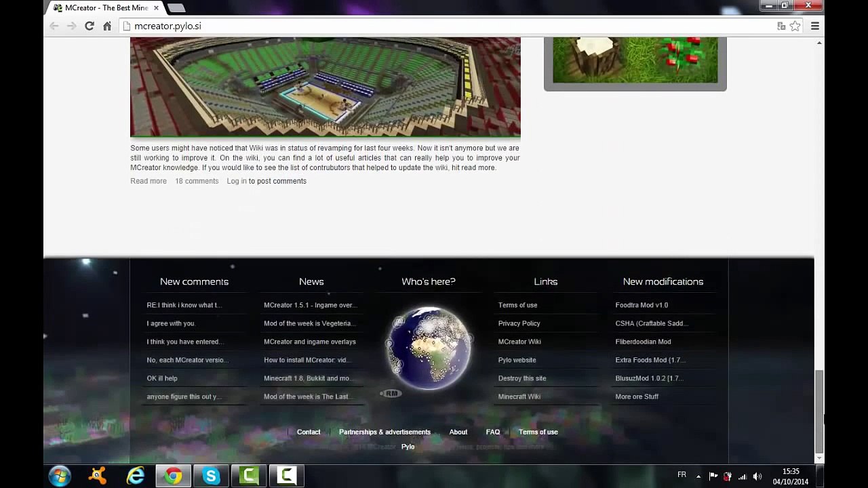The width and height of the screenshot is (868, 488).
Task: Open the Minecraft Wiki link
Action: point(519,396)
